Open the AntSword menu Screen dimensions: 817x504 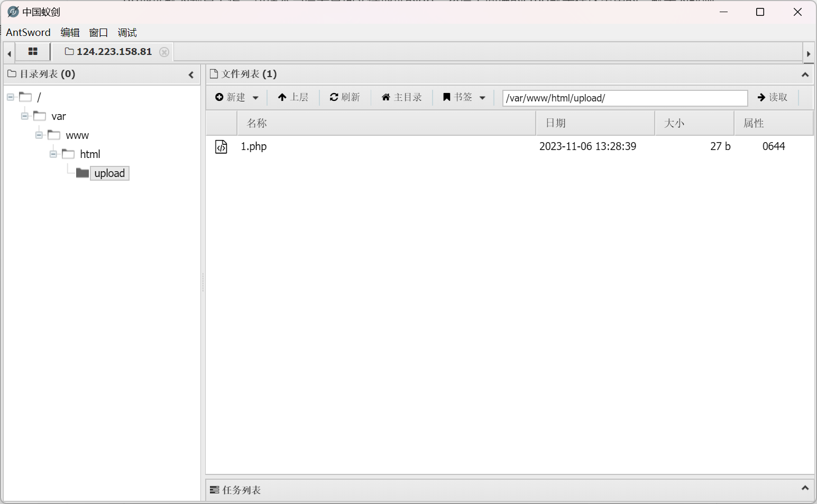coord(29,32)
